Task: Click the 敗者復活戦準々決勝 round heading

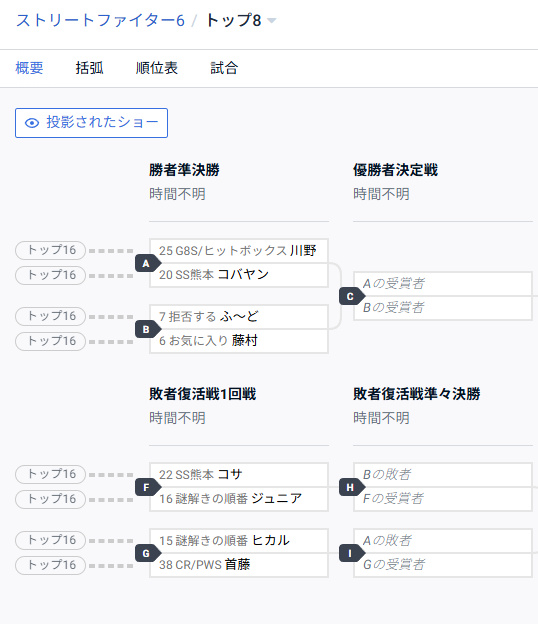Action: [x=417, y=394]
